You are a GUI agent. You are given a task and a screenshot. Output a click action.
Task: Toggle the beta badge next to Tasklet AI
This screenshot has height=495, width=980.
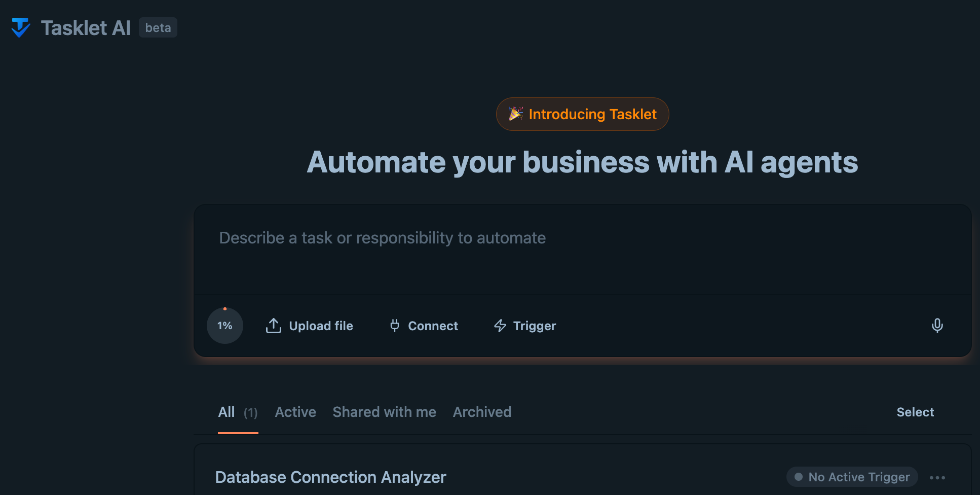point(158,28)
